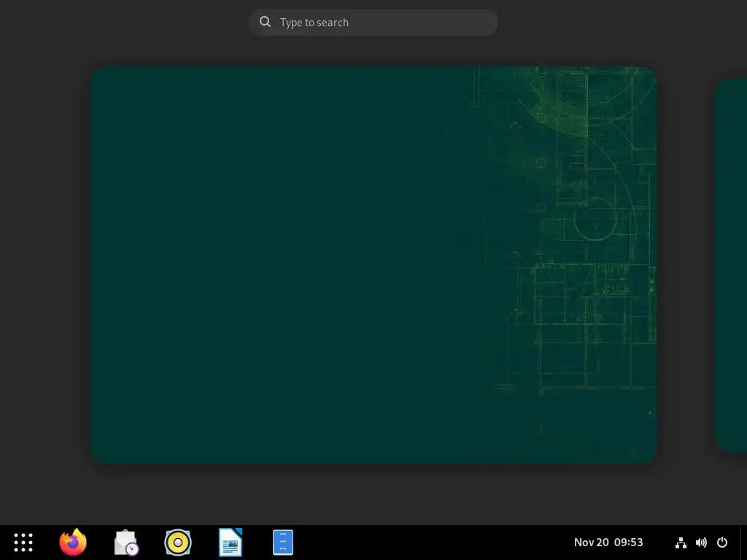Open the volume speaker indicator
Screen dimensions: 747x560
[701, 542]
